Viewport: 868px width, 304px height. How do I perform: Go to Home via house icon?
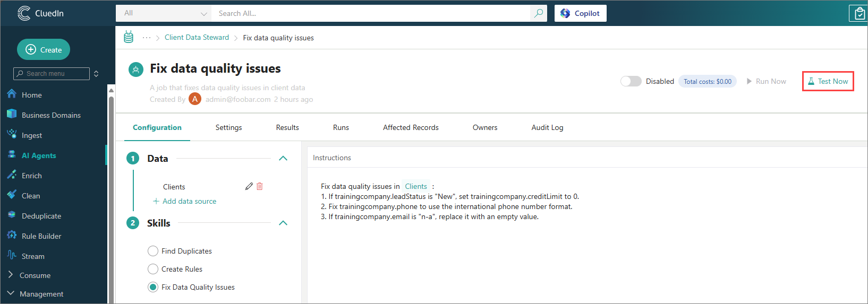point(12,94)
